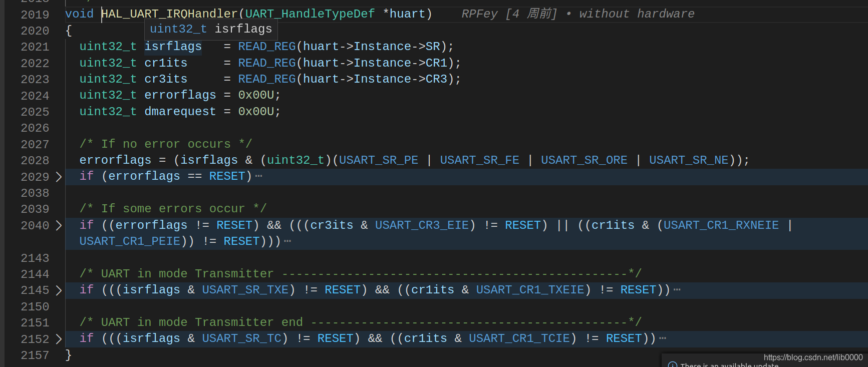This screenshot has width=868, height=367.
Task: Click READ_REG macro on the SR line
Action: (267, 47)
